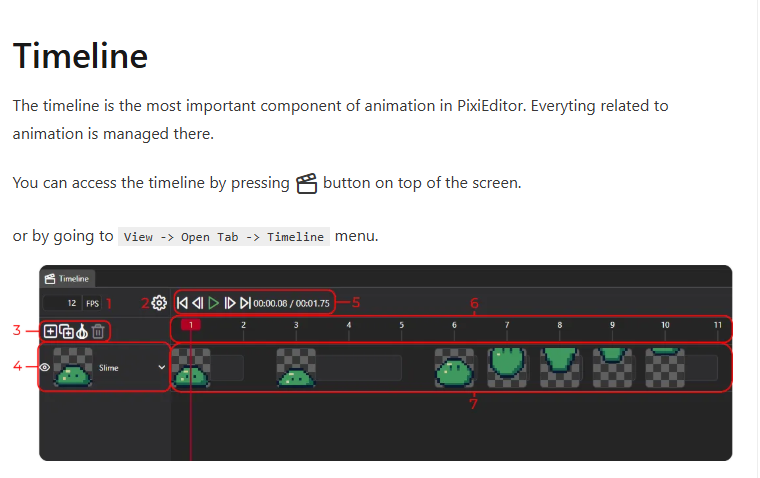Screen dimensions: 760x478
Task: Click the timeline settings gear icon
Action: point(158,302)
